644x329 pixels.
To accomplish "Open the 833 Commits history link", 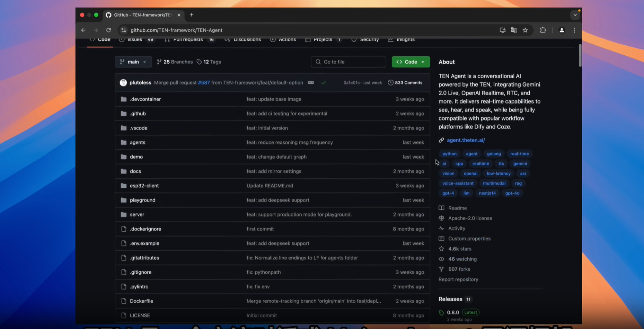I will coord(405,82).
